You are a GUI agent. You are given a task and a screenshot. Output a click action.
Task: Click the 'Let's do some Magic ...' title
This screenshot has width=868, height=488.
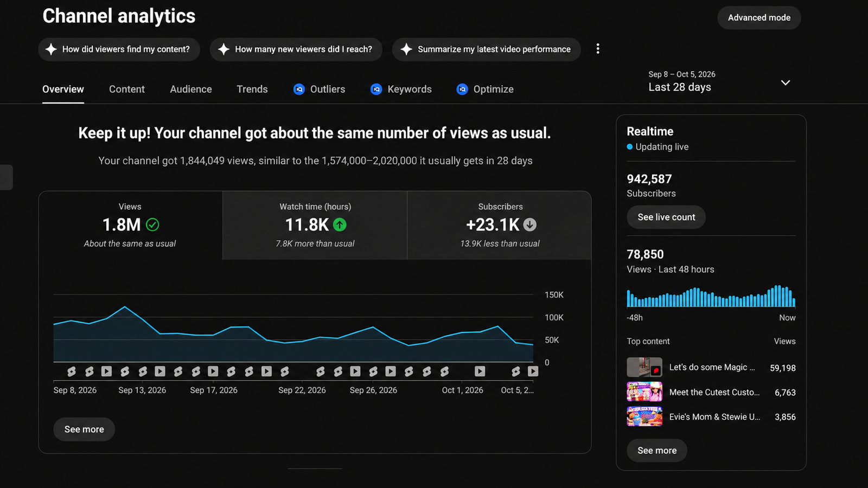click(x=712, y=367)
